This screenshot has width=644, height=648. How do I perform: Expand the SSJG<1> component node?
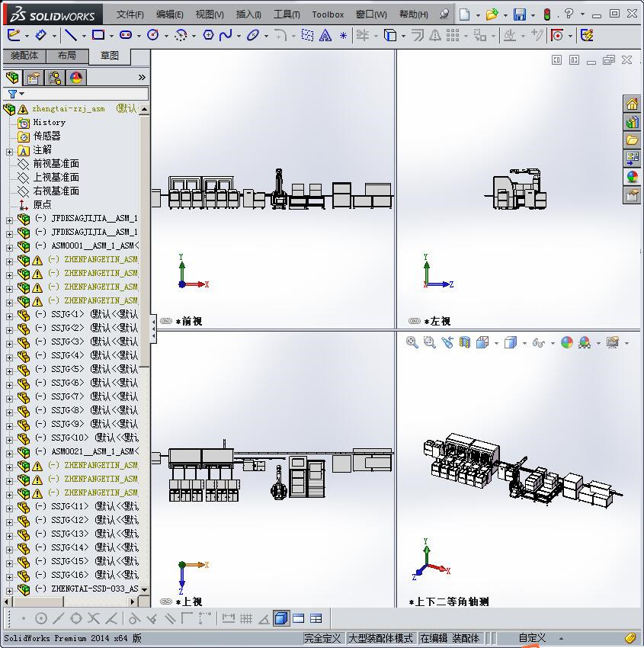coord(9,316)
